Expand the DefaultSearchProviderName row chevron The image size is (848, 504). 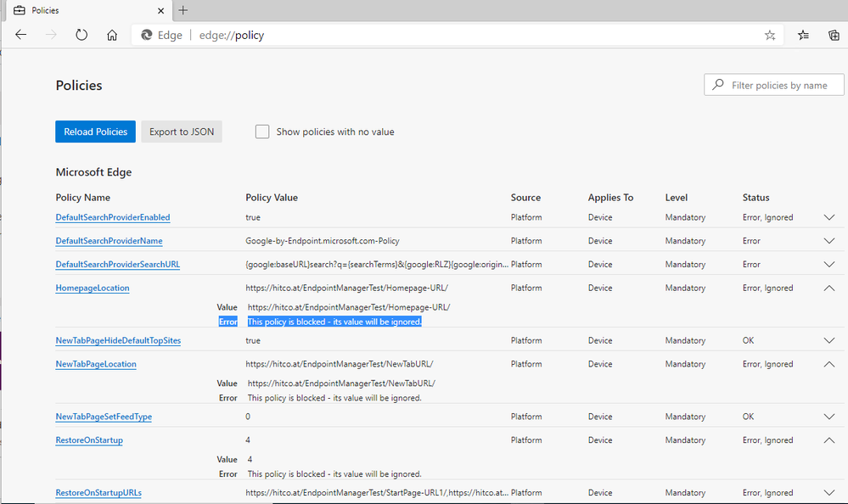click(x=829, y=241)
